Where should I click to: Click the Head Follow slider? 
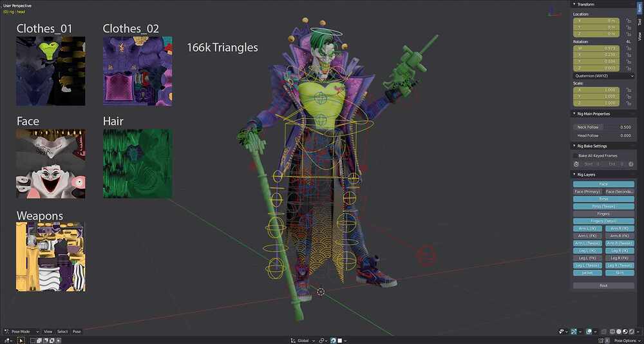tap(603, 135)
